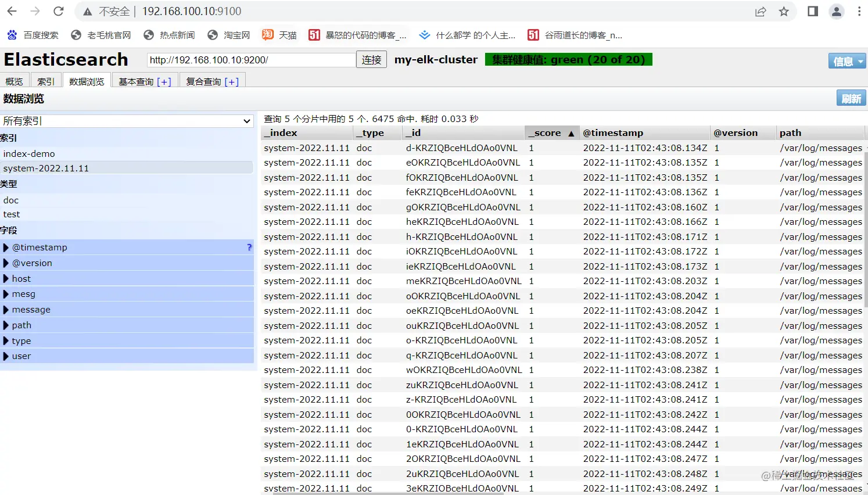Open the 热点新闻 bookmark
This screenshot has height=495, width=868.
pos(169,35)
